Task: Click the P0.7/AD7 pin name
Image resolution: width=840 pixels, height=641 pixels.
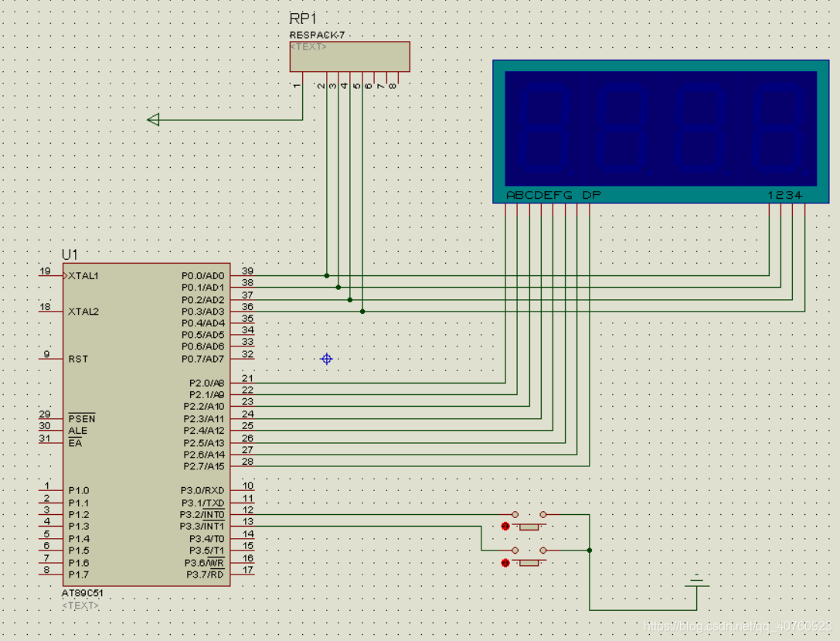Action: point(203,359)
